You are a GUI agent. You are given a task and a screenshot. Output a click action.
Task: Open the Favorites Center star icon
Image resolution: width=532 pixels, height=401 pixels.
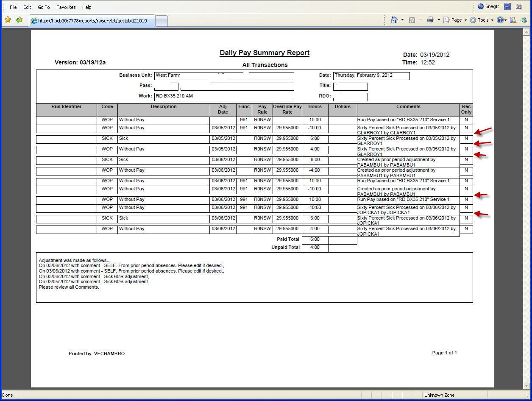coord(8,20)
